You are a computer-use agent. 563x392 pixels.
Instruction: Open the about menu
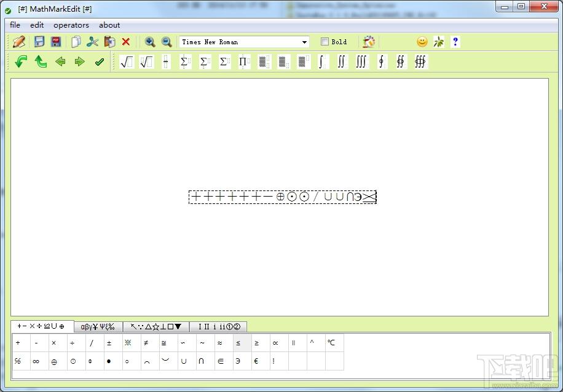(x=109, y=25)
